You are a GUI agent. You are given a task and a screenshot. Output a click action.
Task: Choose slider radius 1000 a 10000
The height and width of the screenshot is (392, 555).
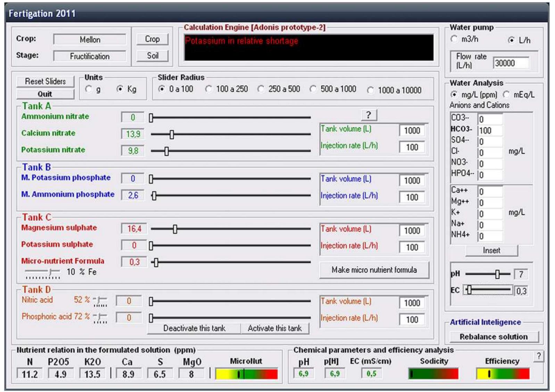pyautogui.click(x=370, y=90)
